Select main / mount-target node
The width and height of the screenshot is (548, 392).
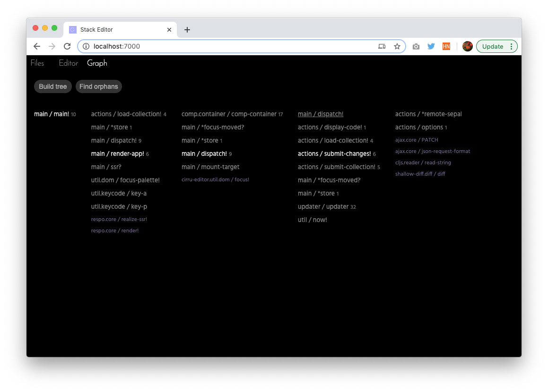[x=210, y=167]
